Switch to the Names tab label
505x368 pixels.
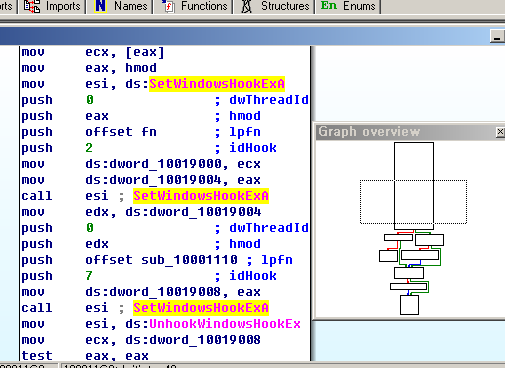(130, 6)
